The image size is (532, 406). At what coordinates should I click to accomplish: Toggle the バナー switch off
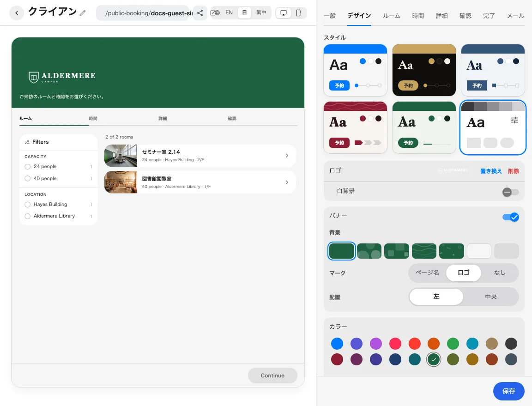tap(511, 217)
